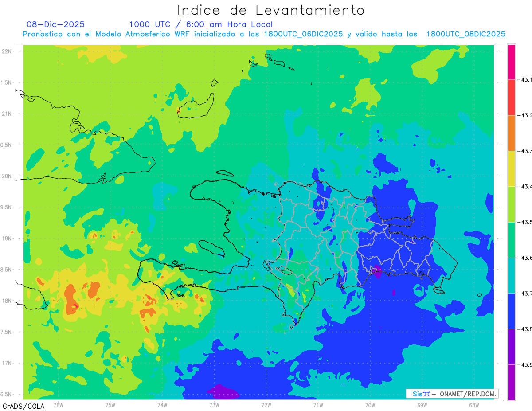The image size is (532, 411).
Task: Choose the medium green swatch on the color bar
Action: (511, 240)
